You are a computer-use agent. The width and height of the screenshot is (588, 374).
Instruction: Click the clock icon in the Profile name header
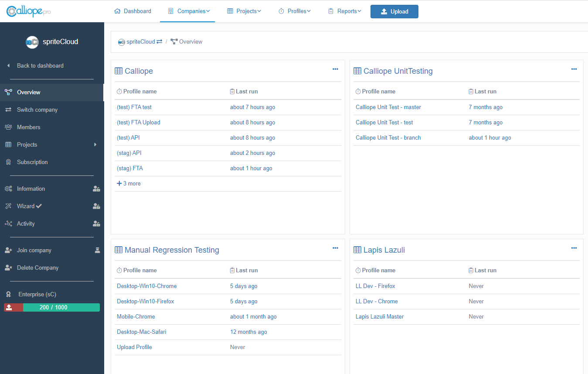click(119, 91)
